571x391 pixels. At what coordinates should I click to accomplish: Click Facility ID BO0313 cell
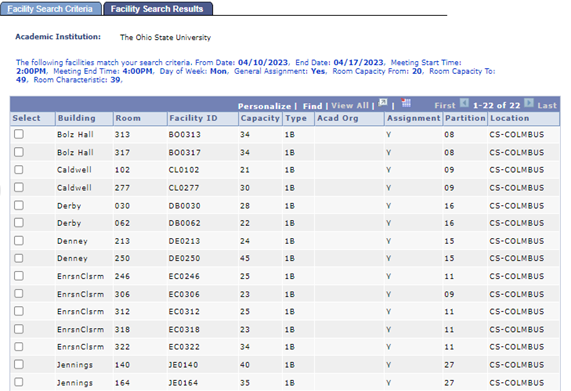184,134
